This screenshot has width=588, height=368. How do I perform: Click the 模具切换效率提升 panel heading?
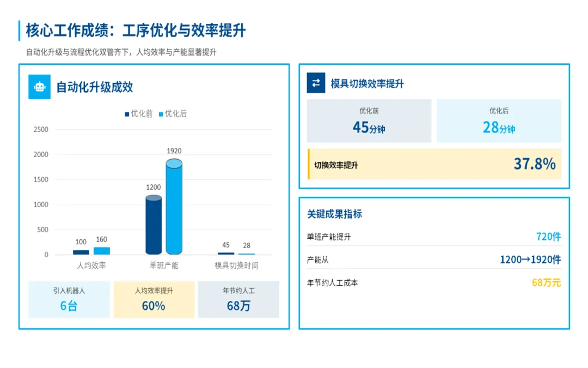367,83
